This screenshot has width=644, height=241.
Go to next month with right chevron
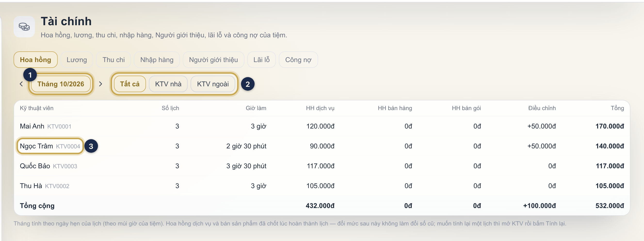(100, 84)
